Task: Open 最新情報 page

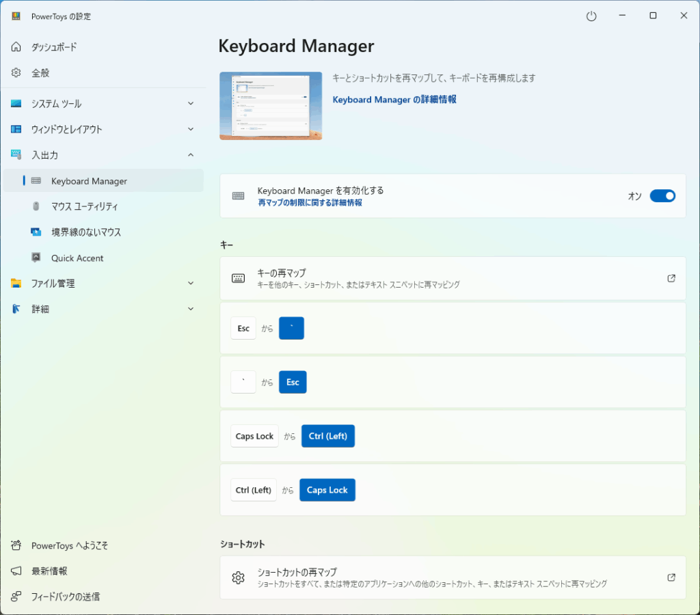Action: point(103,571)
